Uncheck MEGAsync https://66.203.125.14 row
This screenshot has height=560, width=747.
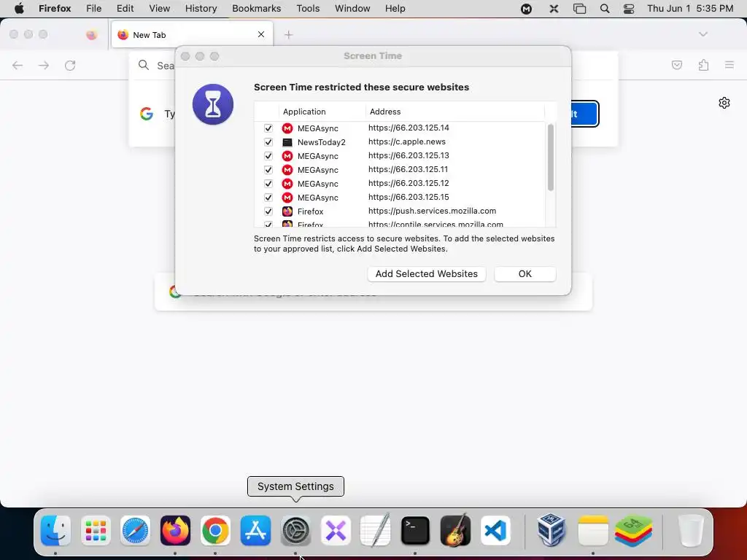pyautogui.click(x=268, y=128)
